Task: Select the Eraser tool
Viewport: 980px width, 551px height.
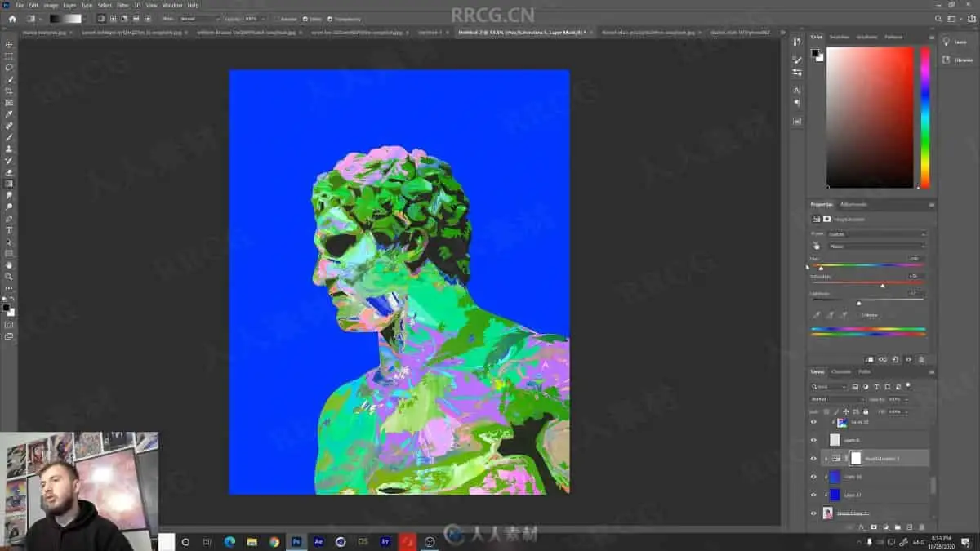Action: coord(9,172)
